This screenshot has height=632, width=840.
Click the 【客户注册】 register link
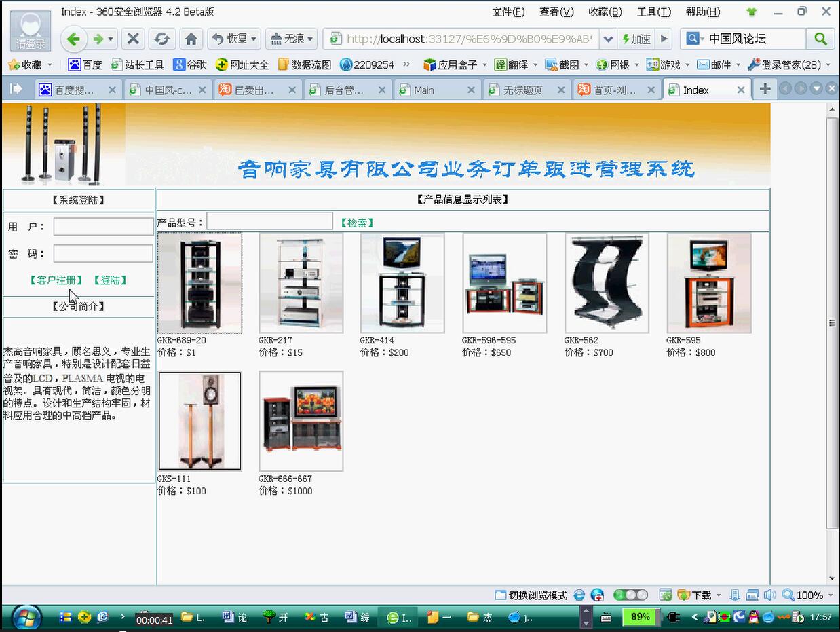[x=56, y=280]
